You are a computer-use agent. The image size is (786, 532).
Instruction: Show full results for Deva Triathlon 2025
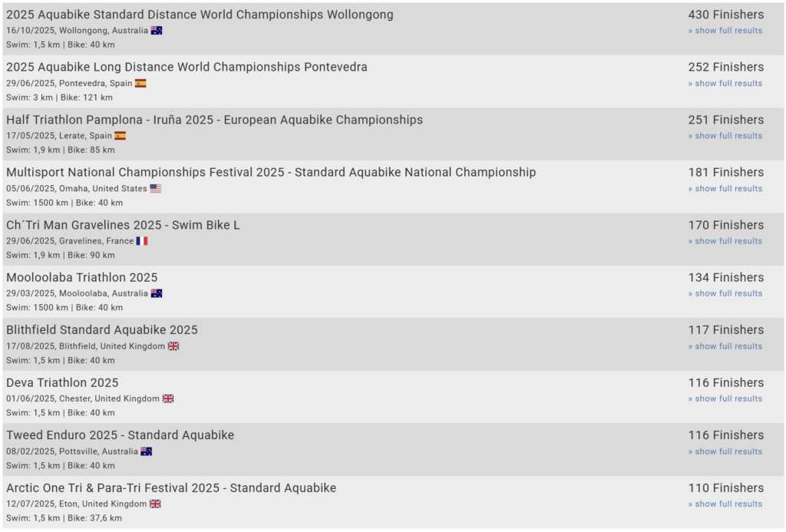tap(725, 398)
